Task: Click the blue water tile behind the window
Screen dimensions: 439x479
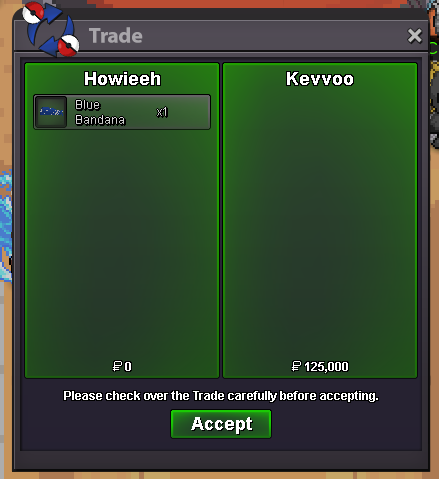Action: (x=6, y=227)
